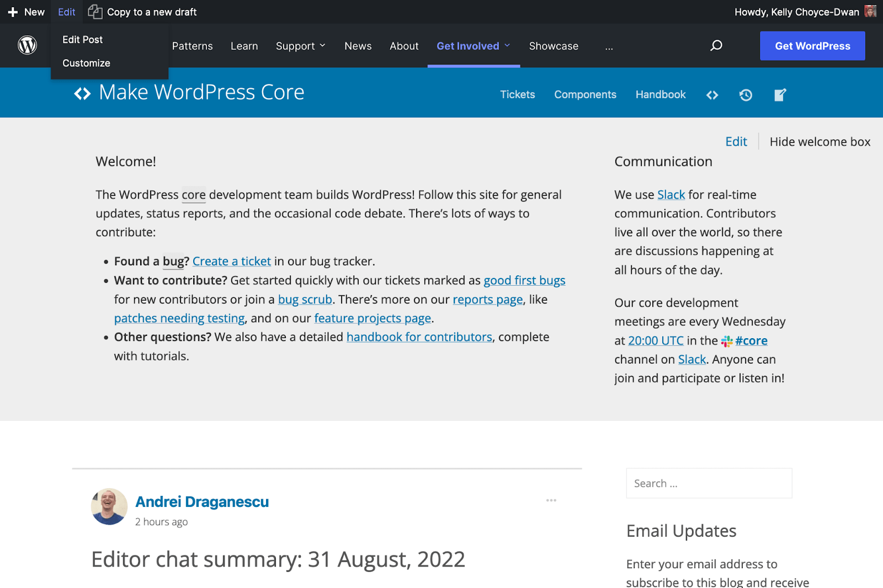
Task: Click the Get WordPress button
Action: point(812,46)
